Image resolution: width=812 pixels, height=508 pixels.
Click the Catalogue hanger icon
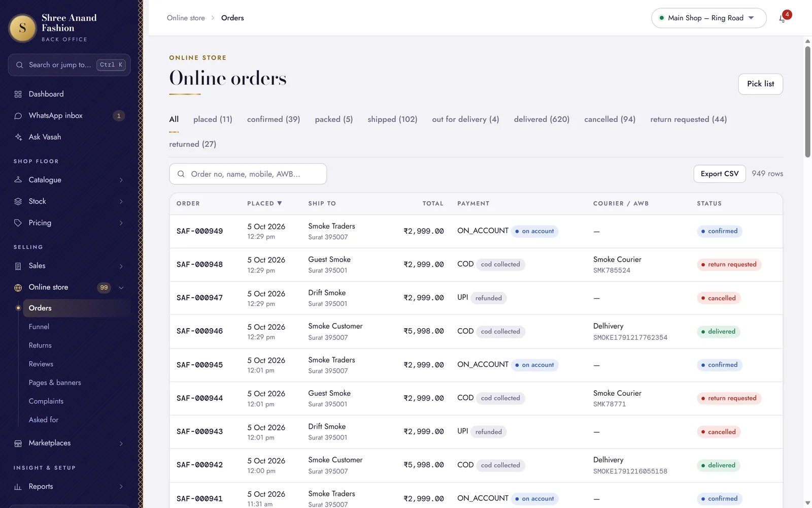pyautogui.click(x=18, y=180)
